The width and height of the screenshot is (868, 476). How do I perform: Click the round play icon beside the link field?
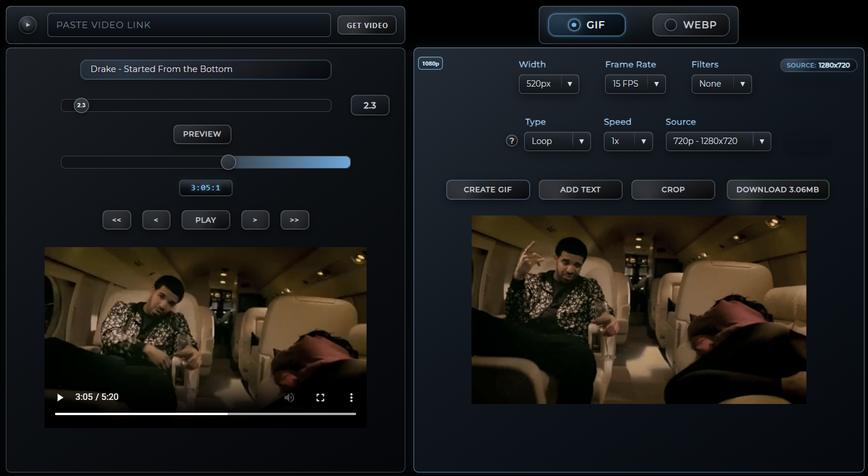point(28,25)
